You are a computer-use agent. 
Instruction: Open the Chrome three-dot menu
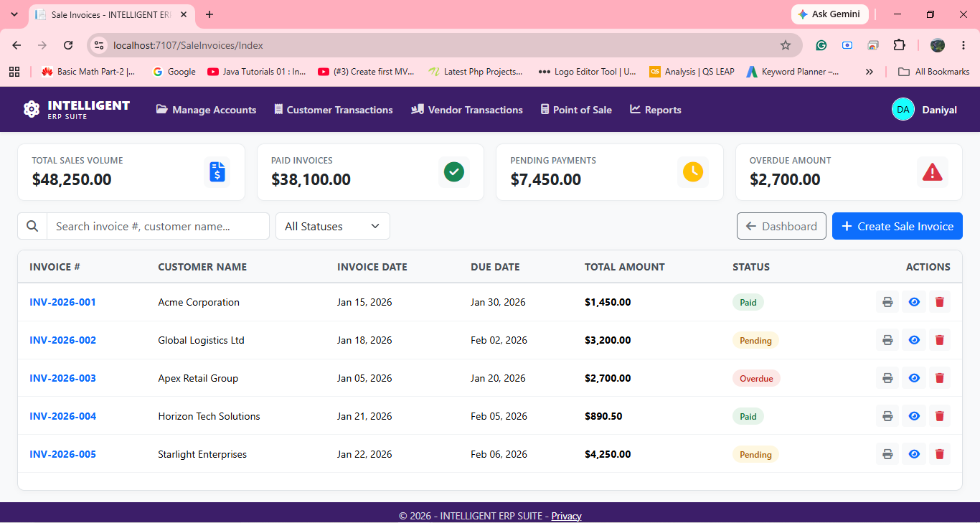point(963,45)
